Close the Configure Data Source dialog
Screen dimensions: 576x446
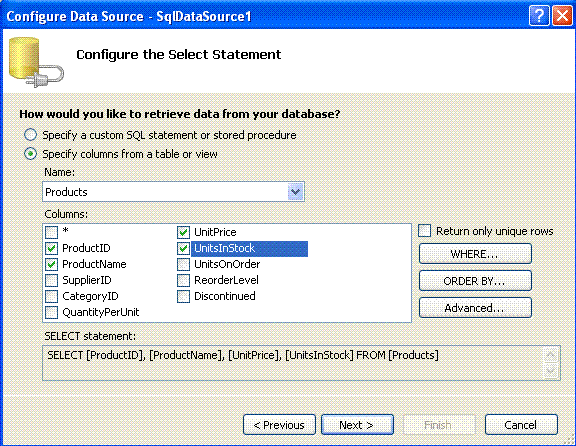pos(562,16)
